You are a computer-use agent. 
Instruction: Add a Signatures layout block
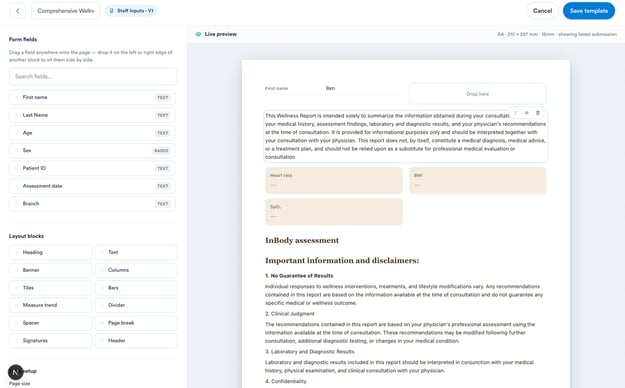pos(50,341)
